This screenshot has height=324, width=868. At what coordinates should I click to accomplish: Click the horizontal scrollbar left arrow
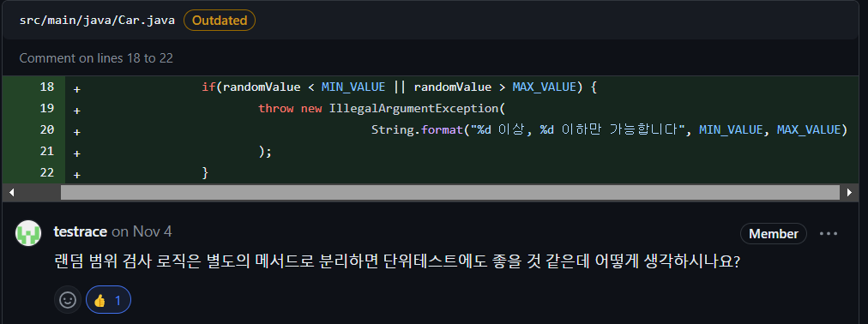pyautogui.click(x=11, y=192)
